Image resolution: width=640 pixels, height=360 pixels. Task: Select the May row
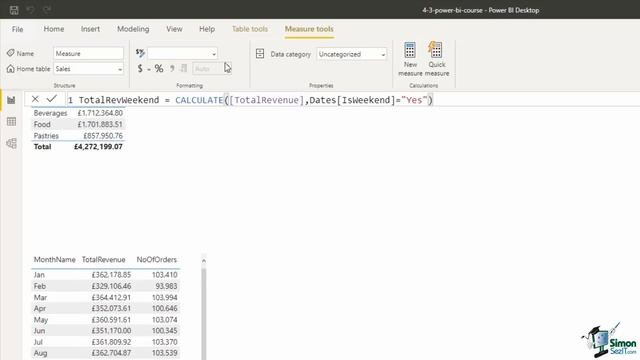[105, 320]
